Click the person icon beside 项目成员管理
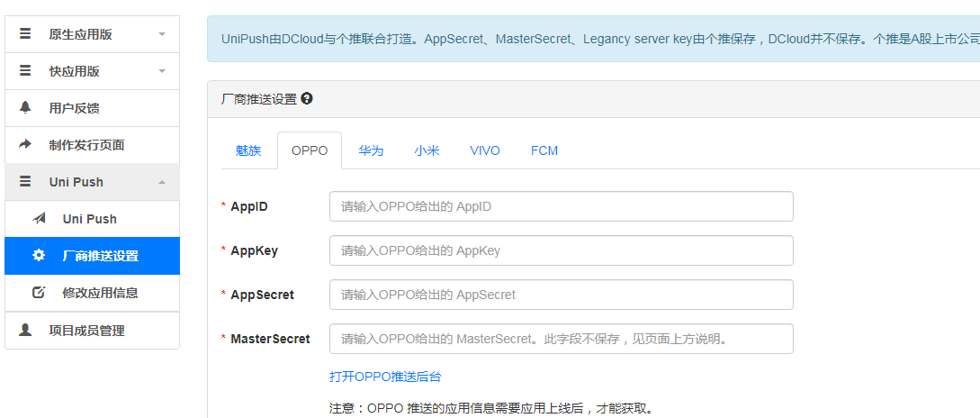 [x=25, y=330]
